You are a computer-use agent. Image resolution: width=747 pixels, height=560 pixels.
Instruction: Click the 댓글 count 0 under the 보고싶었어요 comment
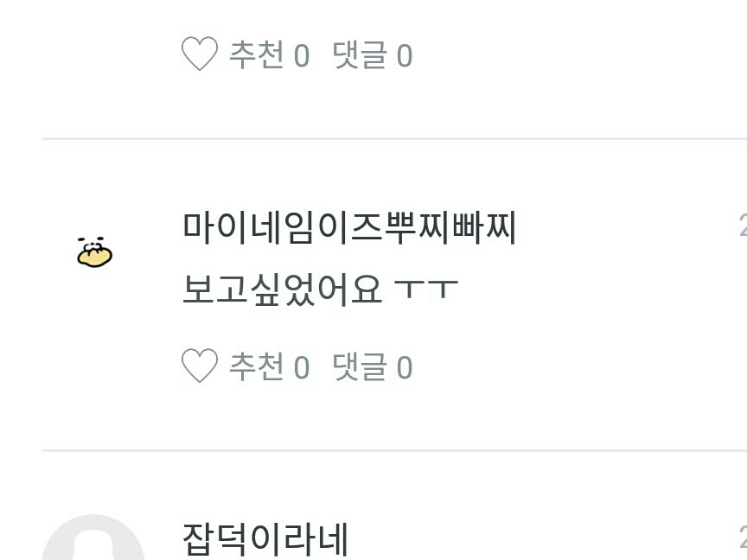[x=405, y=367]
